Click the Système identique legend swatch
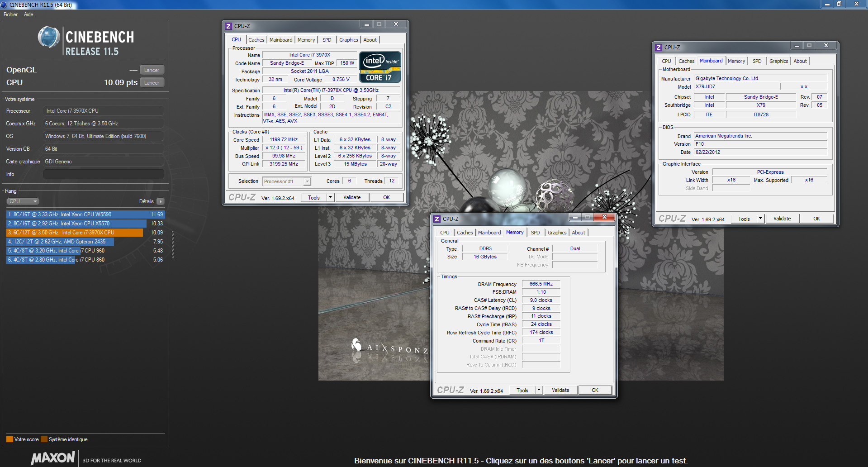 click(44, 439)
